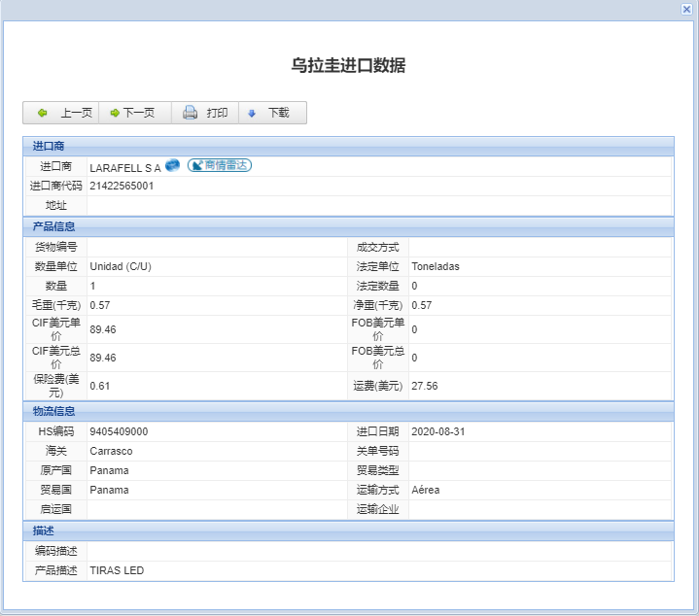The height and width of the screenshot is (616, 699).
Task: Select HS code value 9405409000
Action: (x=119, y=431)
